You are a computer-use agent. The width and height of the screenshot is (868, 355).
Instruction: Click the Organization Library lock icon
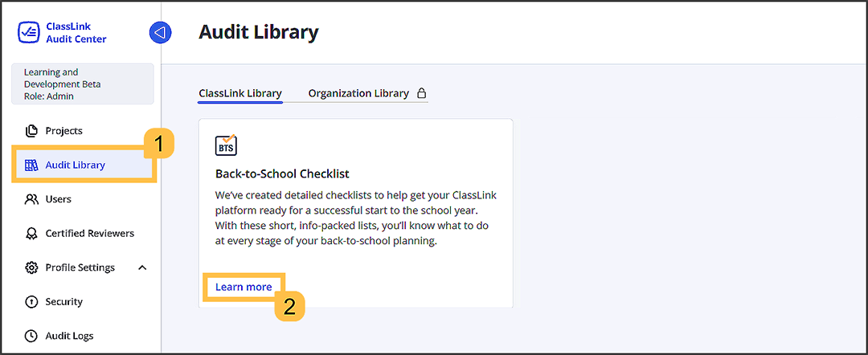coord(422,93)
